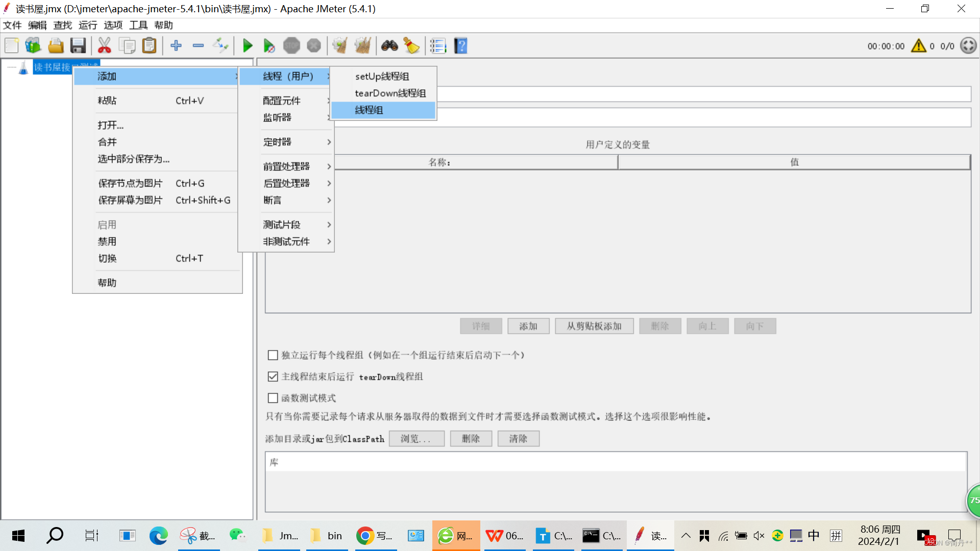Screen dimensions: 980x551
Task: Select the test plan tree node
Action: tap(65, 67)
